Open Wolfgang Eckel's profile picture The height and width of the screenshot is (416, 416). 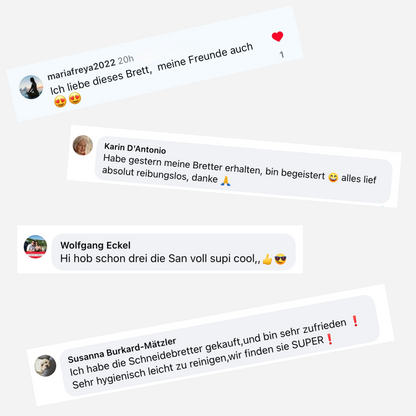coord(35,247)
